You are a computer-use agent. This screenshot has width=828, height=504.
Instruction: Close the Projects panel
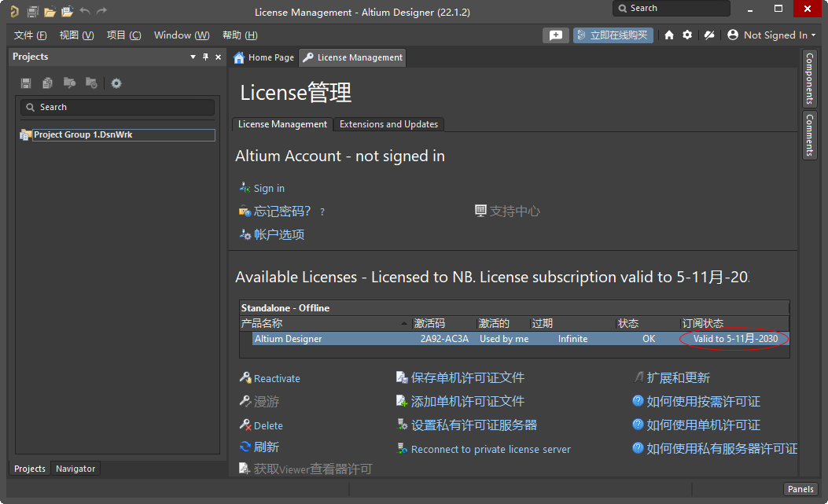[218, 57]
